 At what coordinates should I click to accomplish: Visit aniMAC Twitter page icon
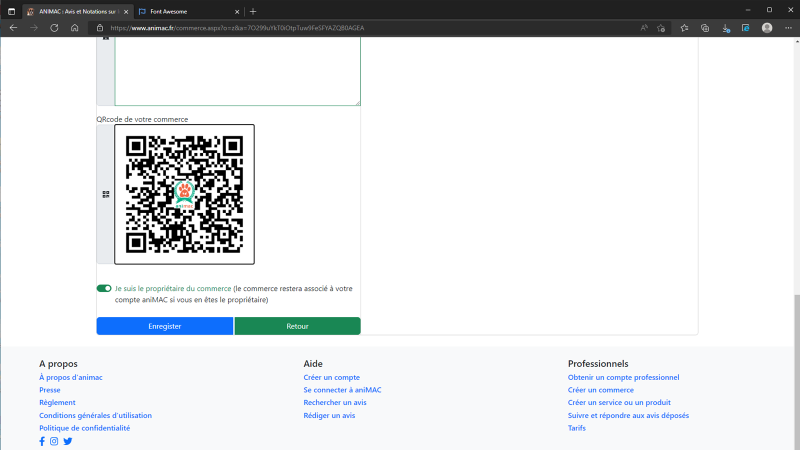[x=68, y=441]
